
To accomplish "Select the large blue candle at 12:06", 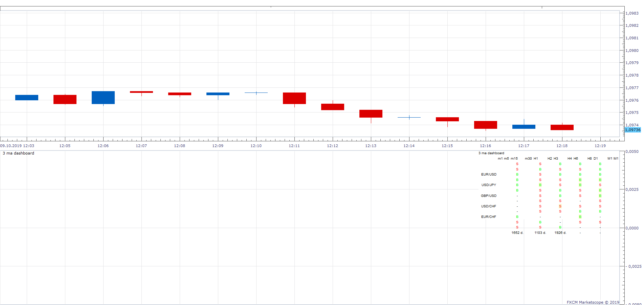I will click(x=103, y=98).
